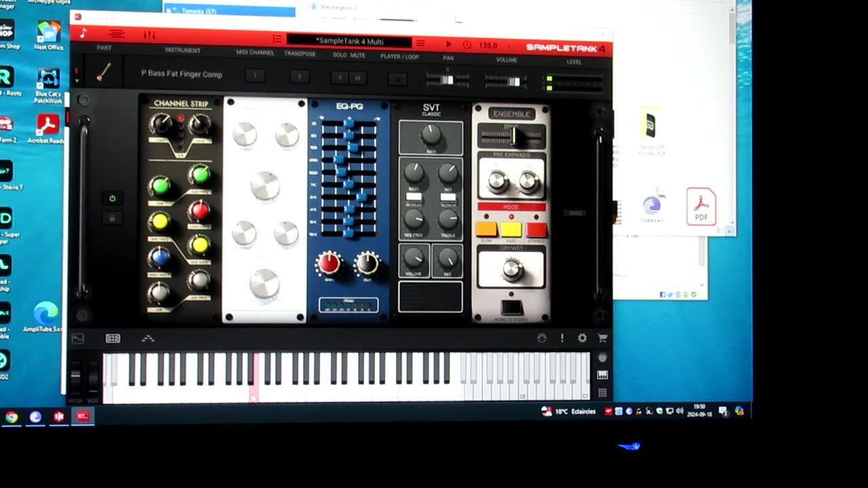Click the large center knob on white module
This screenshot has height=488, width=868.
pyautogui.click(x=265, y=186)
